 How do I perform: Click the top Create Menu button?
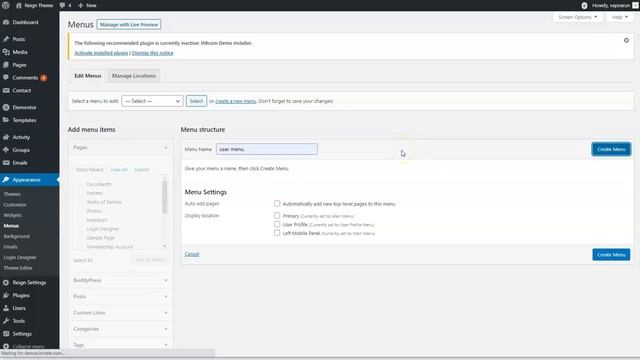point(611,149)
